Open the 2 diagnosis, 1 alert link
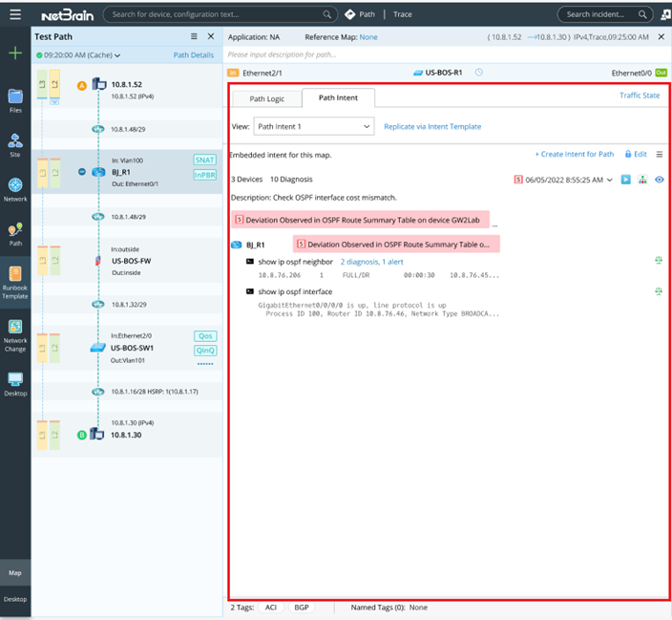This screenshot has width=672, height=620. coord(371,262)
